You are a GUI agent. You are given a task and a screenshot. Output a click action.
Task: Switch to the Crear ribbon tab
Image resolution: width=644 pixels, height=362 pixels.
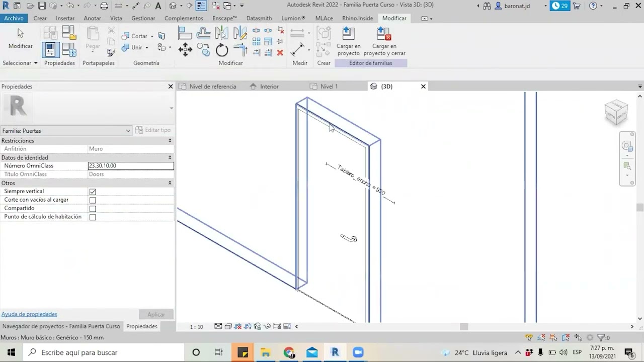pyautogui.click(x=40, y=18)
